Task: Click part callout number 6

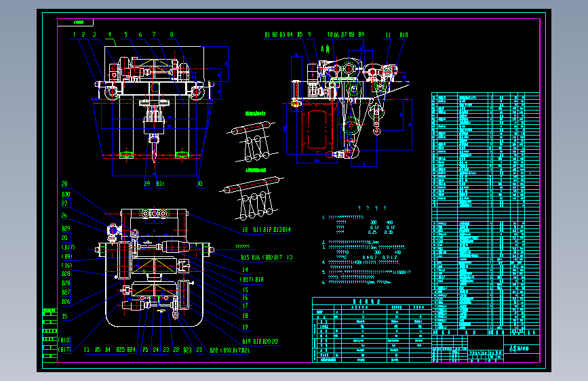Action: pyautogui.click(x=140, y=35)
